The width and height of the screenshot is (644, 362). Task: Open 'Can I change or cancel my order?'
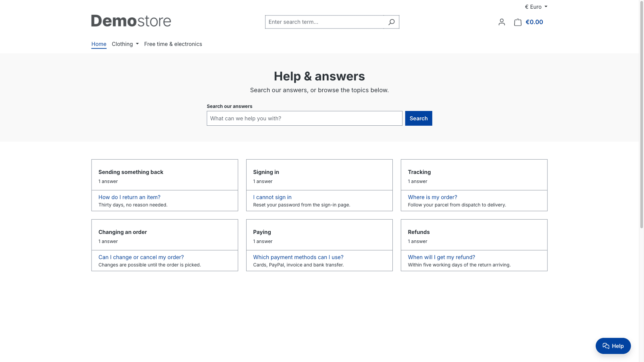[x=141, y=257]
